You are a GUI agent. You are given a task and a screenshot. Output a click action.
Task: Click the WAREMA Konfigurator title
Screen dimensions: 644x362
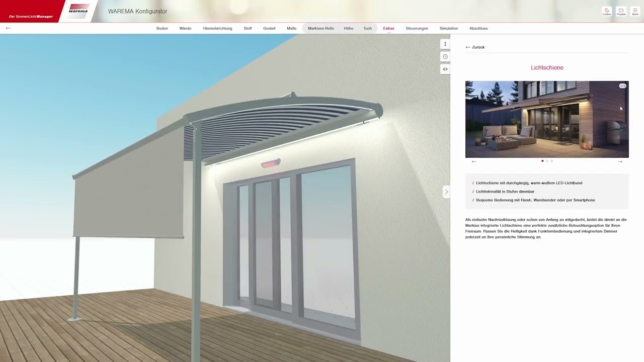(137, 11)
